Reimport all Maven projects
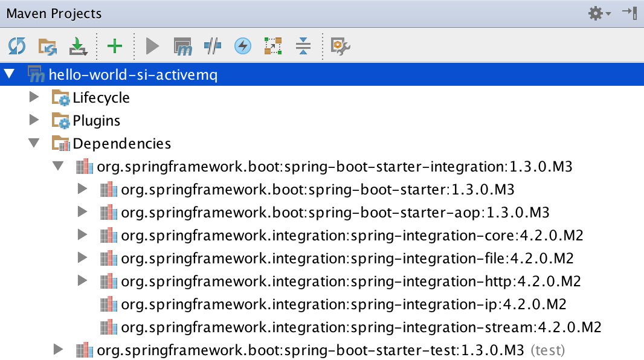The height and width of the screenshot is (360, 644). 17,46
